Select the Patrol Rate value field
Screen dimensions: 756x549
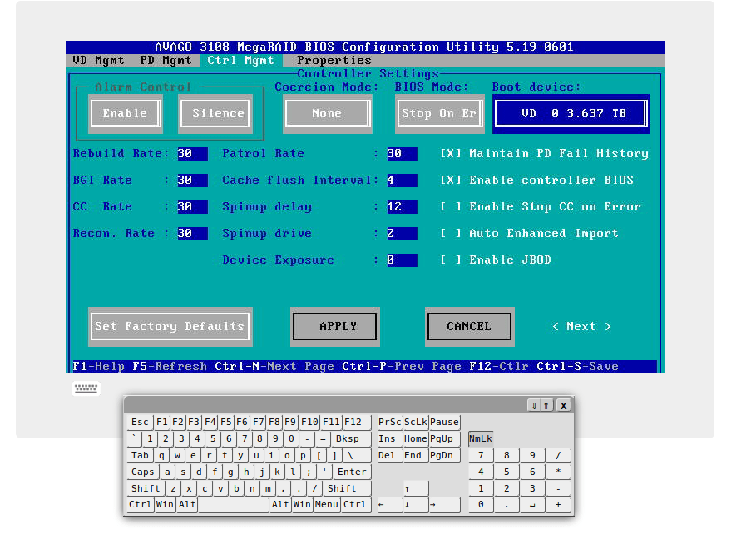(402, 153)
